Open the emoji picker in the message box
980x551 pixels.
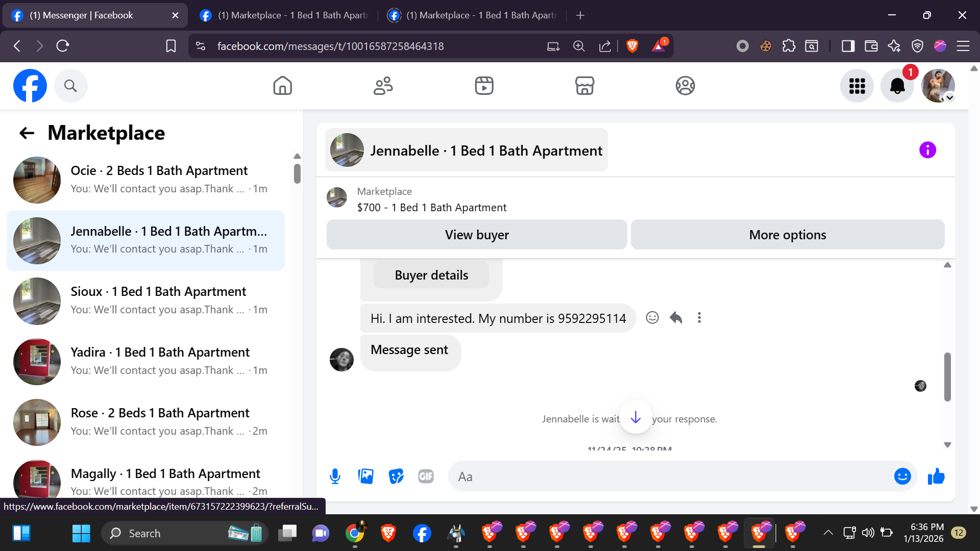pos(902,477)
